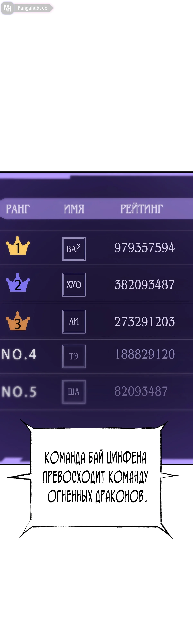Select the NO.5 rank label
The height and width of the screenshot is (644, 193).
click(x=19, y=392)
